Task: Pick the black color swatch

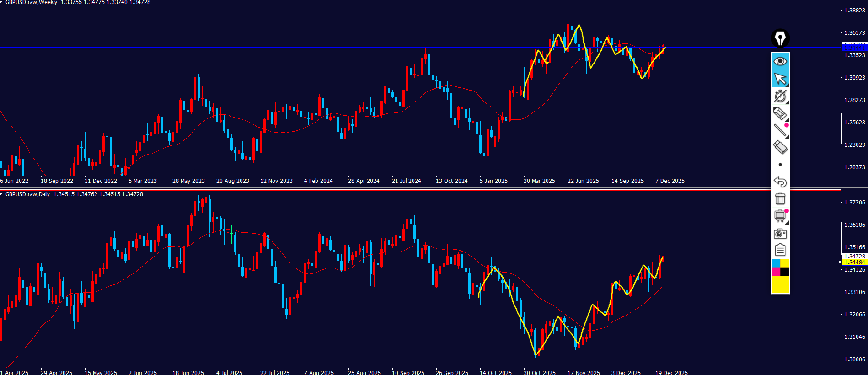Action: tap(784, 272)
